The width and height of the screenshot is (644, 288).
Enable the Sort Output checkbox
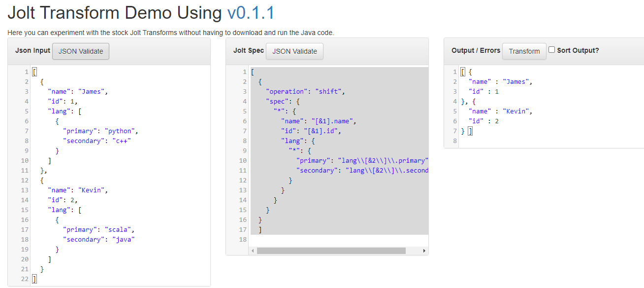point(552,50)
